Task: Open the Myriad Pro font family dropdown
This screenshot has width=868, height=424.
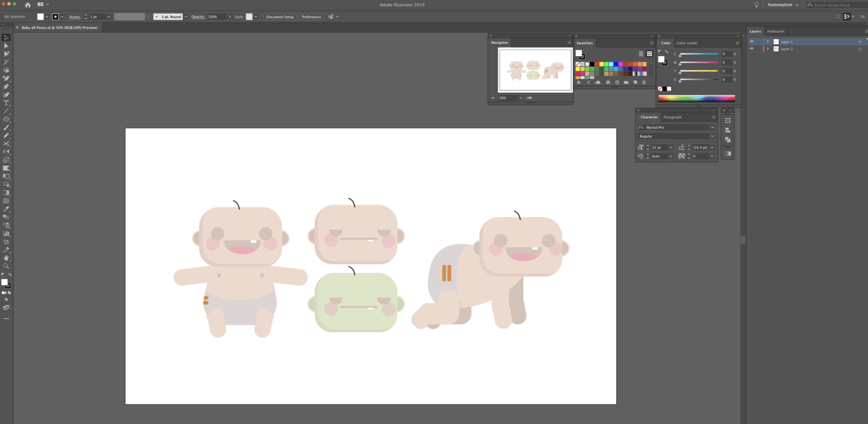Action: (x=712, y=127)
